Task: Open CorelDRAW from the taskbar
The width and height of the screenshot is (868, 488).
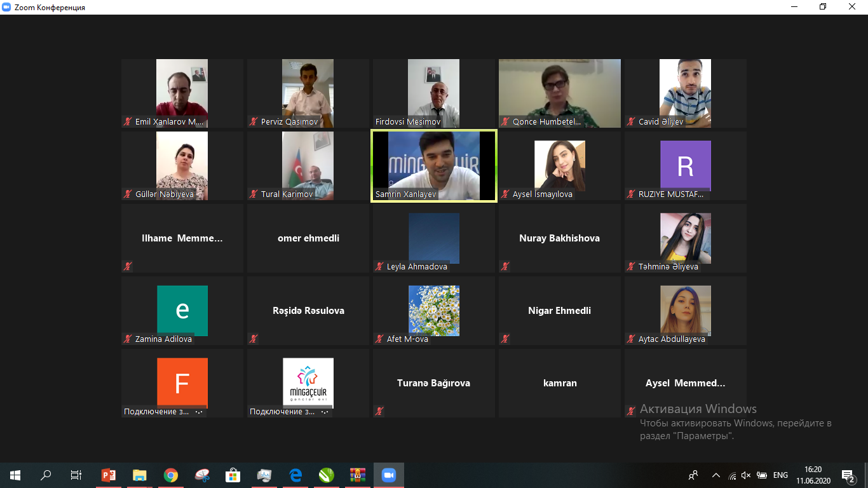Action: click(x=326, y=475)
